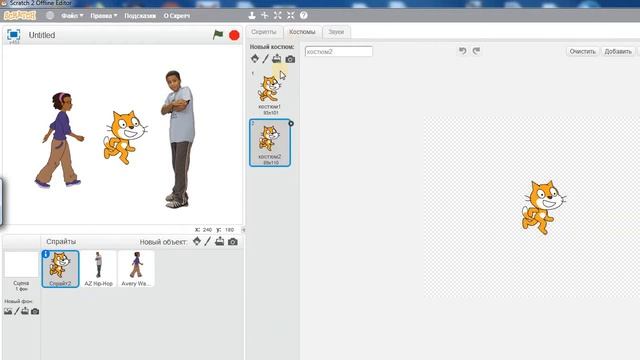Undo the last paint editor action

point(462,51)
